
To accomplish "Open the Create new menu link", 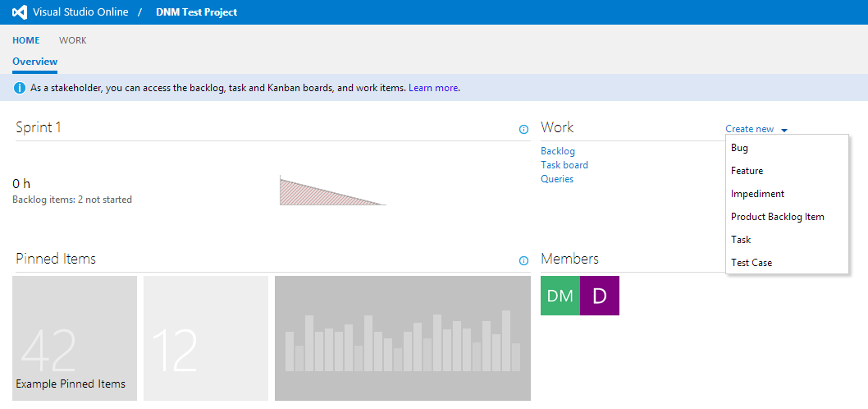I will pyautogui.click(x=750, y=129).
